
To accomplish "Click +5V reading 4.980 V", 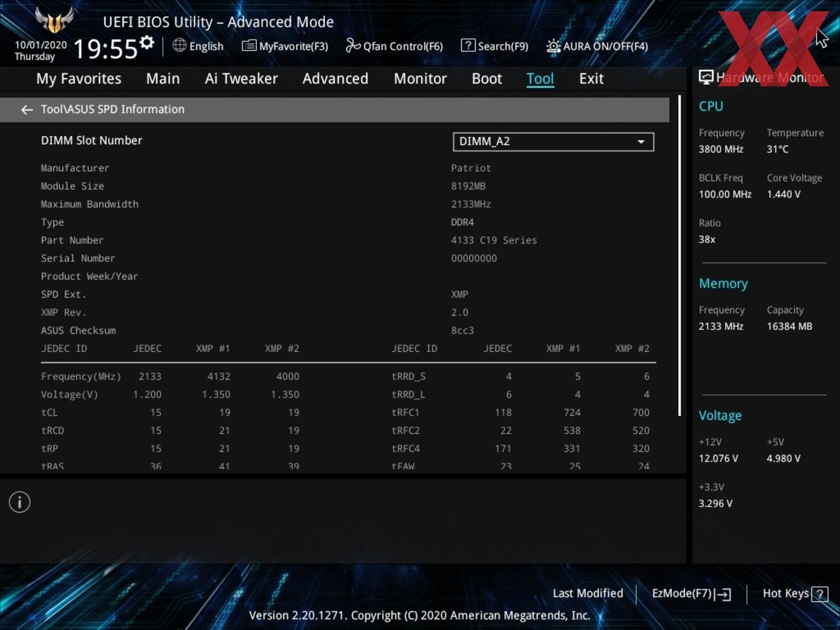I will [783, 458].
